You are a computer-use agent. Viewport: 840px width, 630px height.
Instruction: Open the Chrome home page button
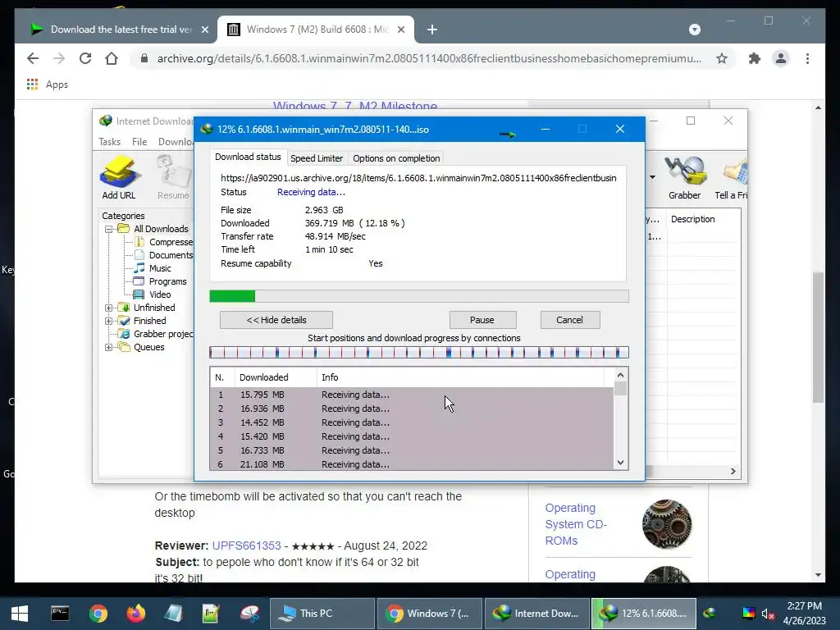pos(112,58)
